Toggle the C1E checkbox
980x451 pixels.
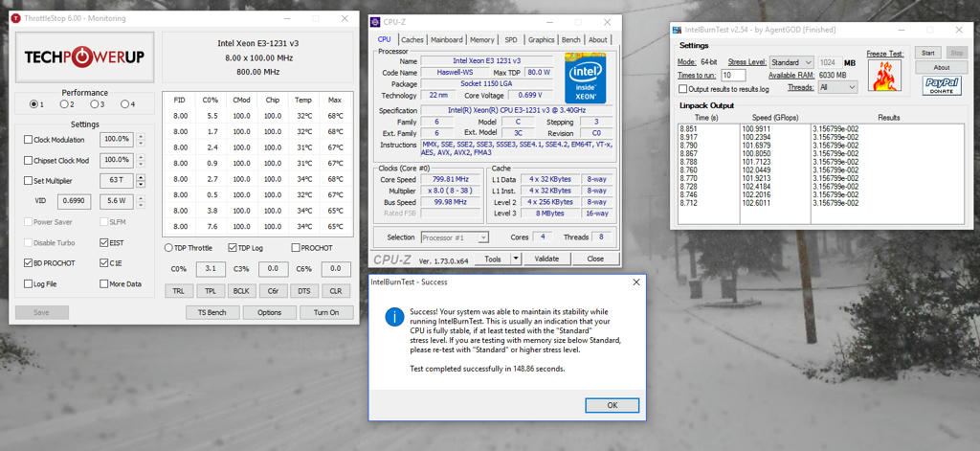(103, 262)
